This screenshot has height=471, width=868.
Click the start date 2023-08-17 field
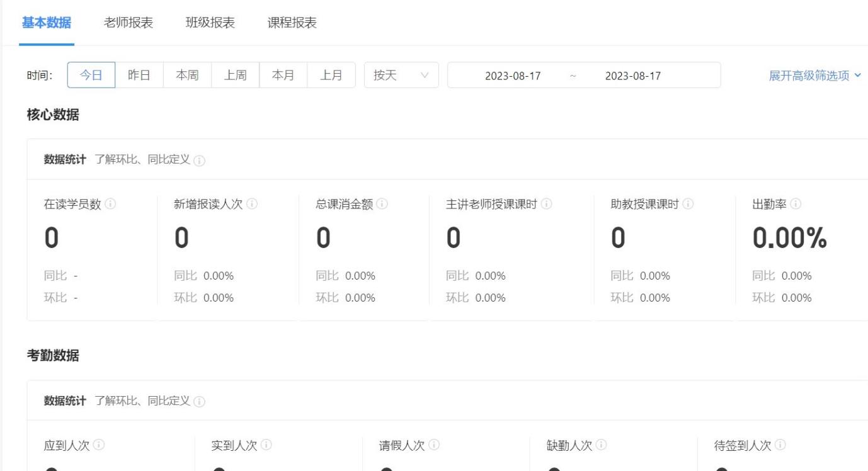tap(512, 76)
